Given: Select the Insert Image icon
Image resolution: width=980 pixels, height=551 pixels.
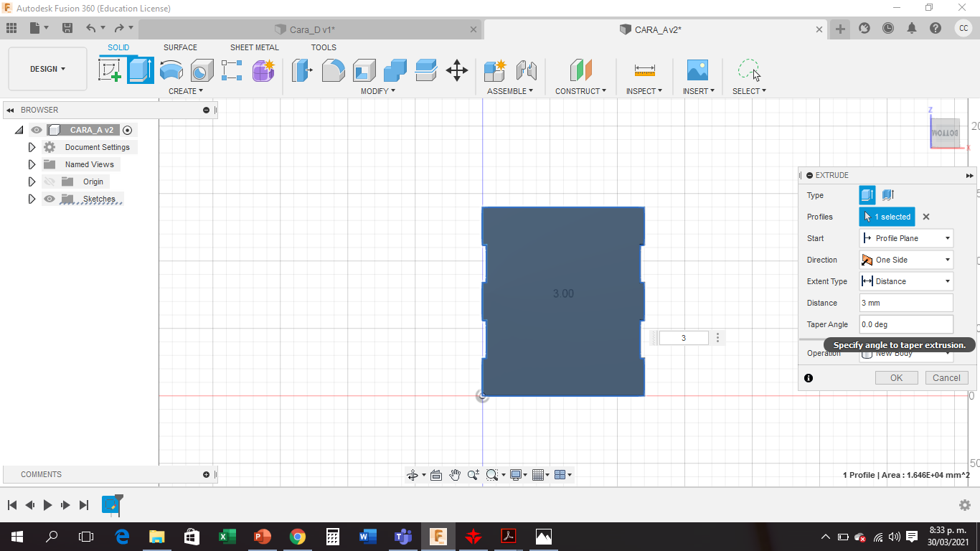Looking at the screenshot, I should [697, 70].
